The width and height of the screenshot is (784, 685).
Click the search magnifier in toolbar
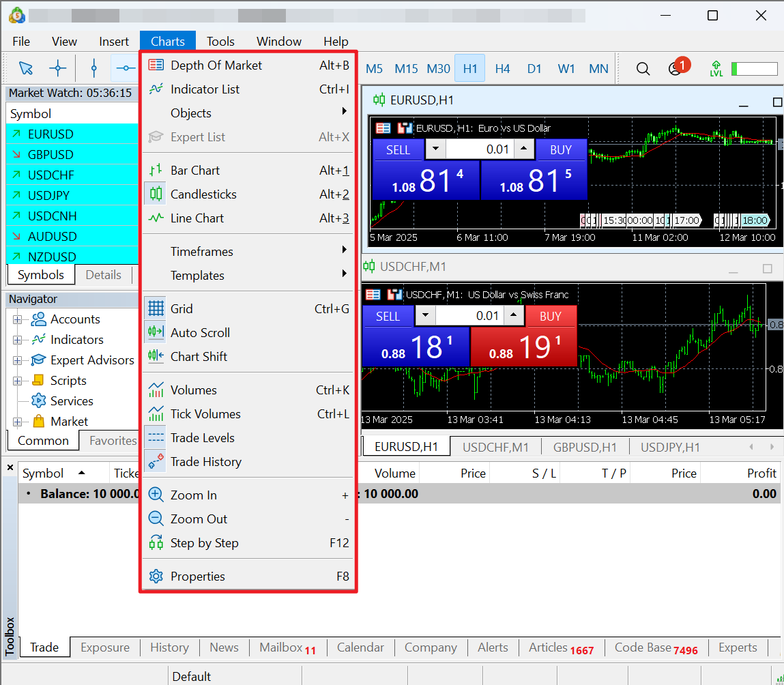coord(643,69)
